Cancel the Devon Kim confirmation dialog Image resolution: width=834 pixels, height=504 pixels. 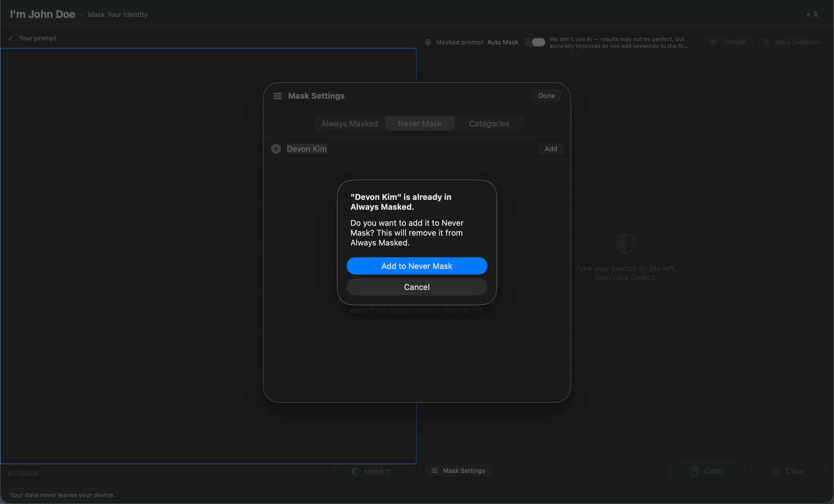(417, 287)
